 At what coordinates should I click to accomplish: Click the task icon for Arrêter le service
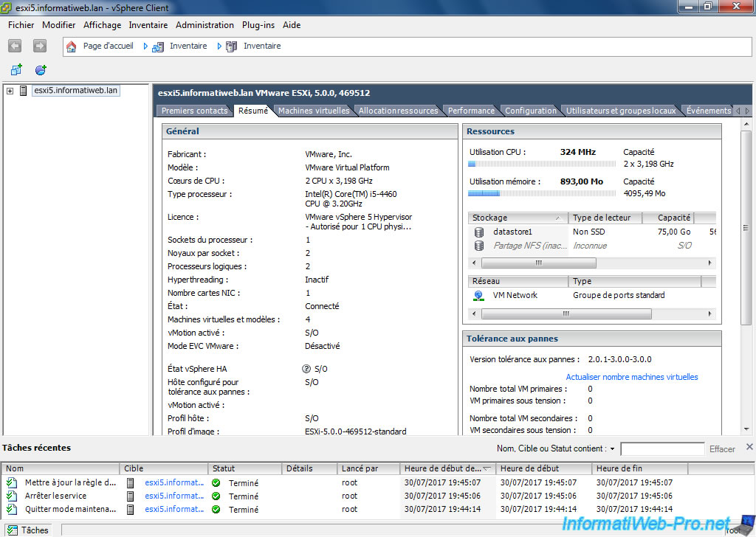point(12,496)
